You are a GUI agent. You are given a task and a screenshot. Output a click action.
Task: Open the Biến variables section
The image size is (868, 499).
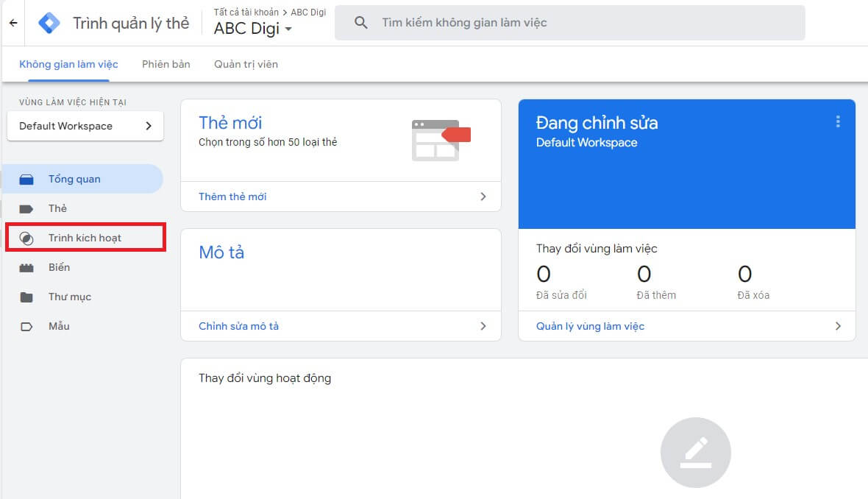[59, 267]
